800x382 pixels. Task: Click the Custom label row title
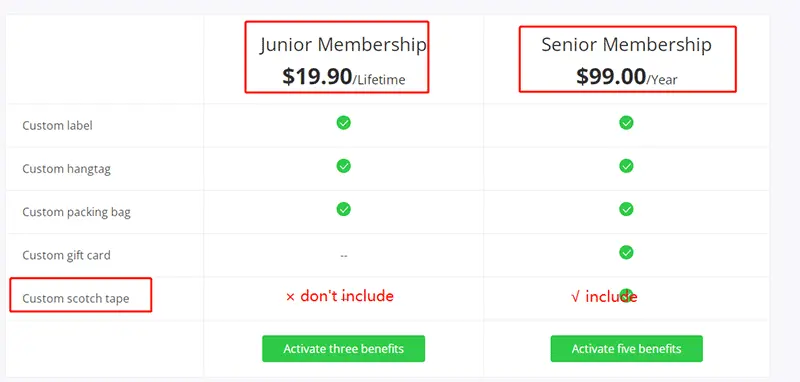tap(58, 125)
